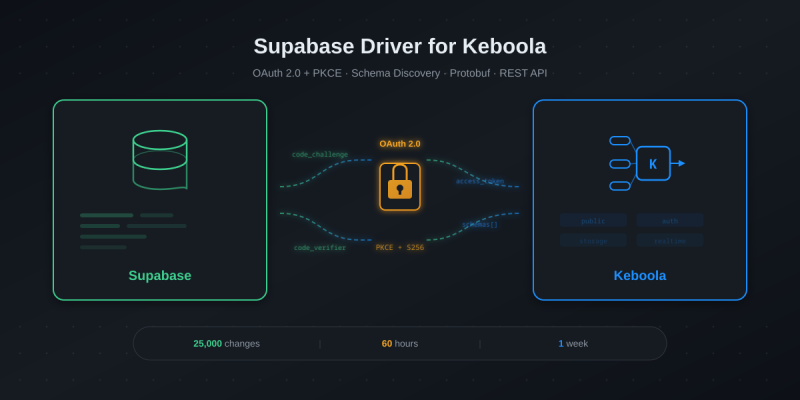Click the Keboola K box icon

(653, 163)
